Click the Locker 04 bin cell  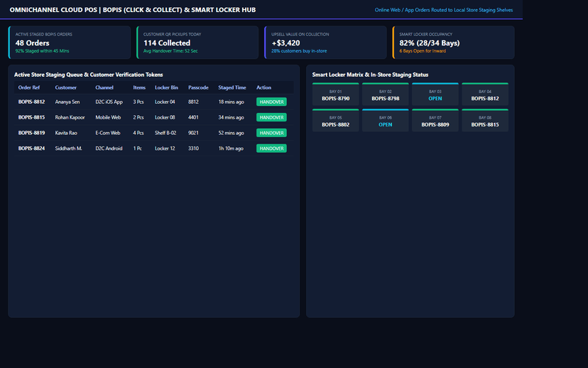coord(165,102)
